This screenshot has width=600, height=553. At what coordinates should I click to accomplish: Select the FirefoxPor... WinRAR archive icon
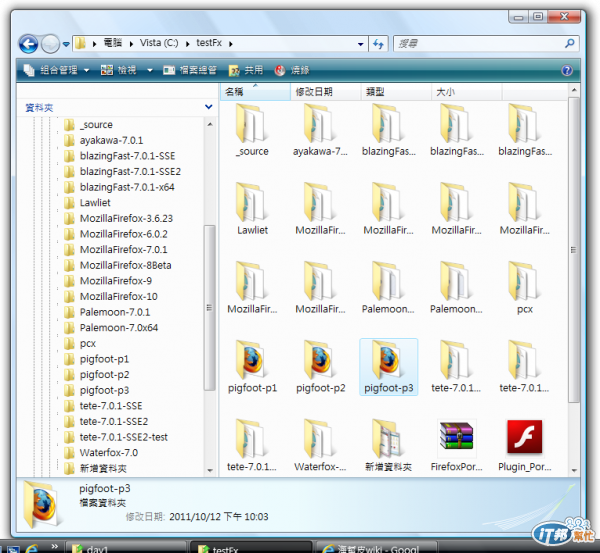(456, 437)
